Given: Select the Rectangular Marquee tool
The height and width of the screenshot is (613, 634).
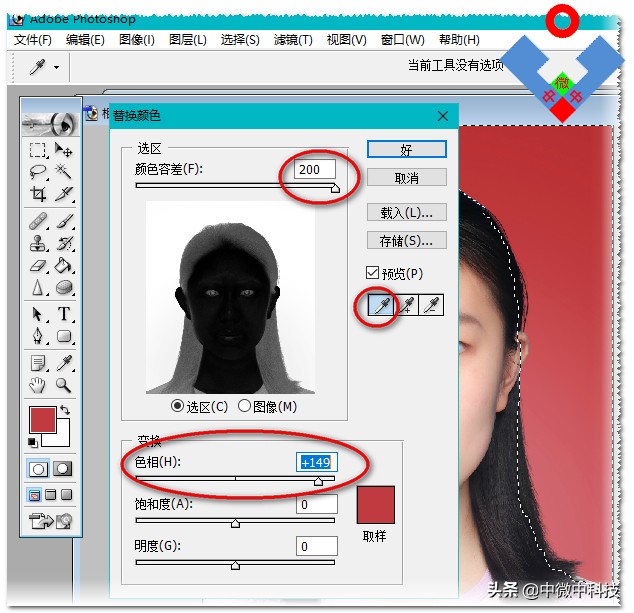Looking at the screenshot, I should [x=38, y=150].
